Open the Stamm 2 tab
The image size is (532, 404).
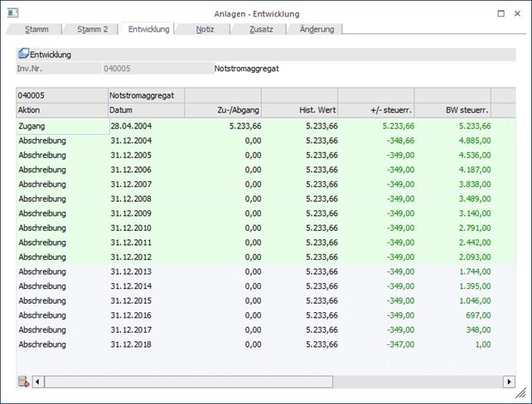click(x=92, y=29)
